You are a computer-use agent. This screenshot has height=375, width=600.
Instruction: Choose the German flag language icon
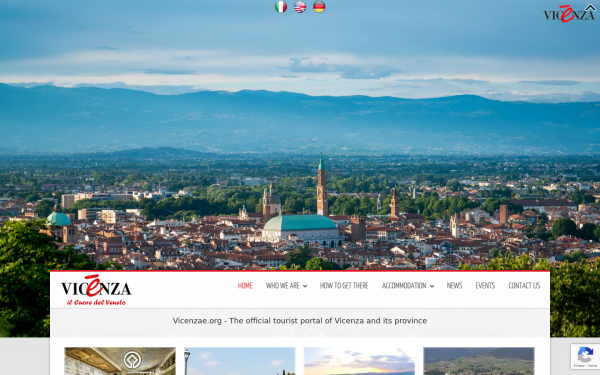click(319, 7)
